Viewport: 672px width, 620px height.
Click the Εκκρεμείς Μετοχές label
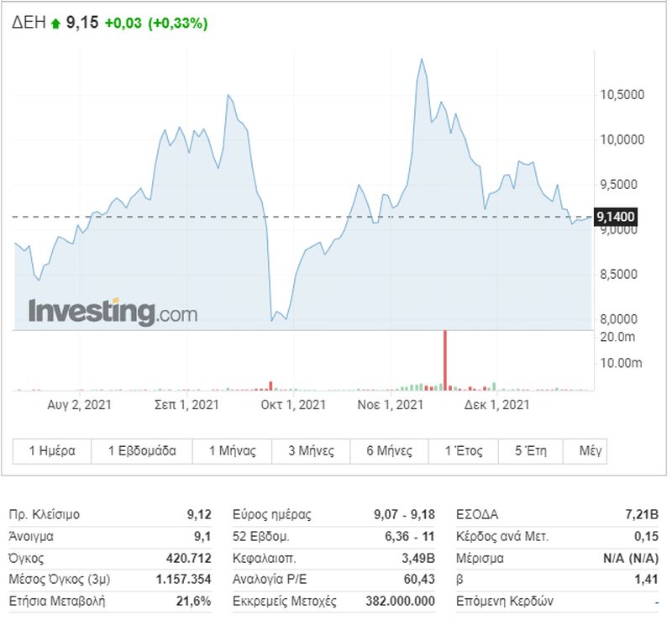coord(285,602)
